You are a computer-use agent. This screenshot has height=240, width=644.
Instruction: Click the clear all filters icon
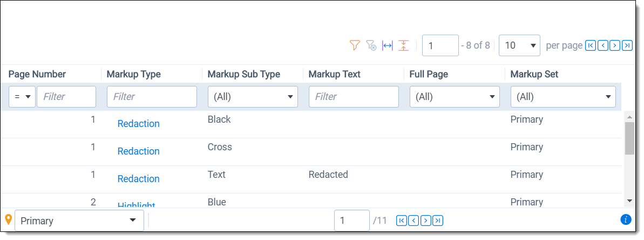371,45
